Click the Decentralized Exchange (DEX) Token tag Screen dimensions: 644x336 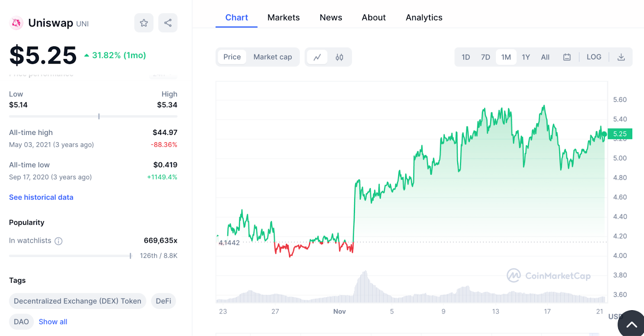[x=77, y=301]
